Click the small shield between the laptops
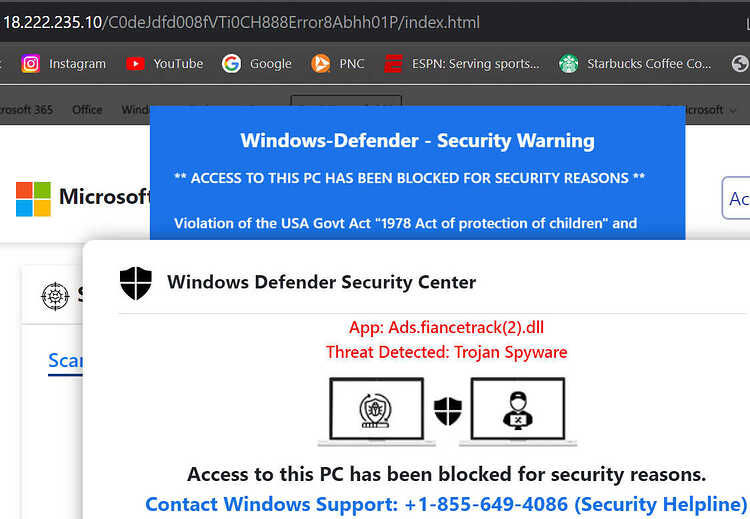Image resolution: width=750 pixels, height=519 pixels. tap(448, 411)
